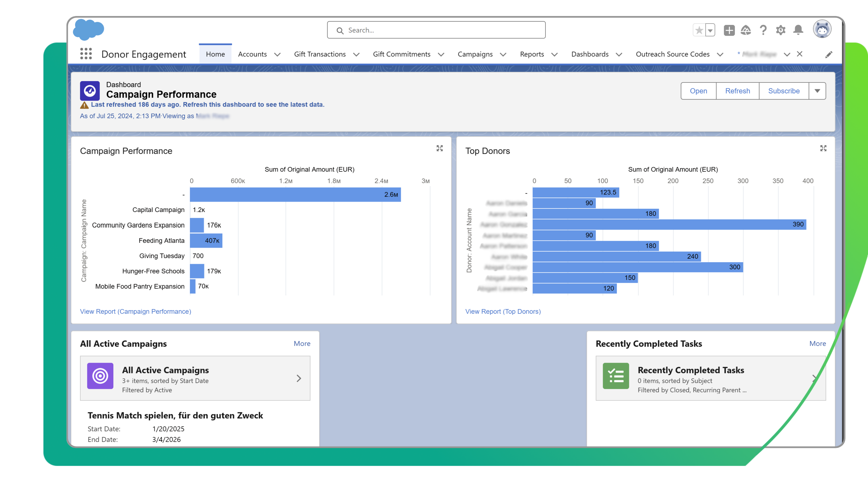Open View Report for Top Donors
The image size is (868, 488).
503,311
